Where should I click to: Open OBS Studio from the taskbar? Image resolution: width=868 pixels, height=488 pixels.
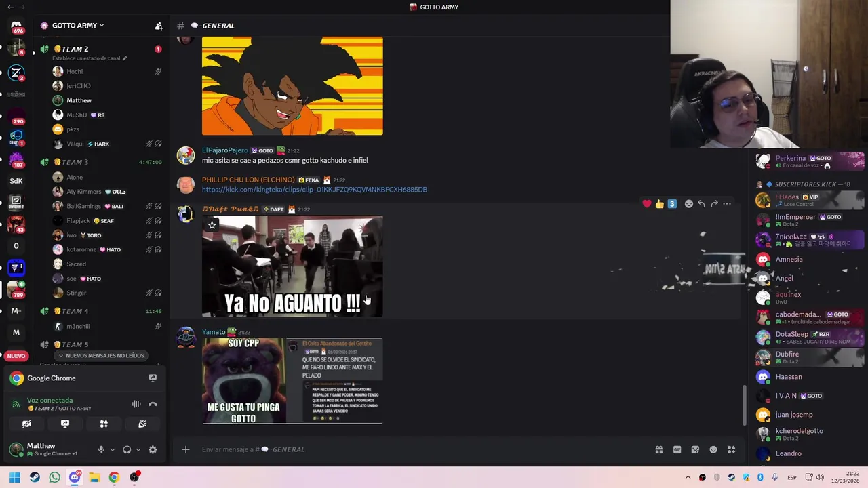[134, 477]
